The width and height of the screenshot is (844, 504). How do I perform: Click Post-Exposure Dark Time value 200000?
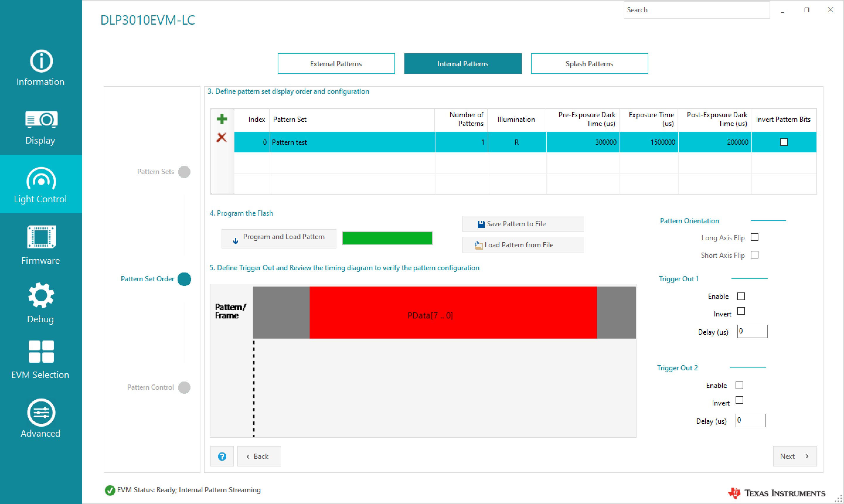point(715,142)
